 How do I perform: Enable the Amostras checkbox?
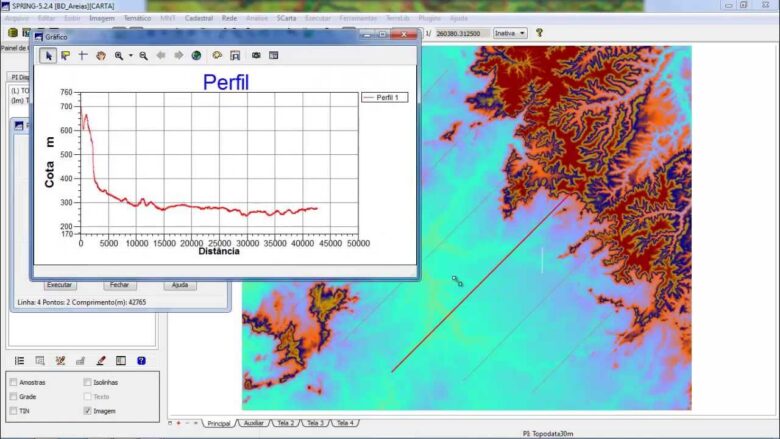pyautogui.click(x=13, y=382)
